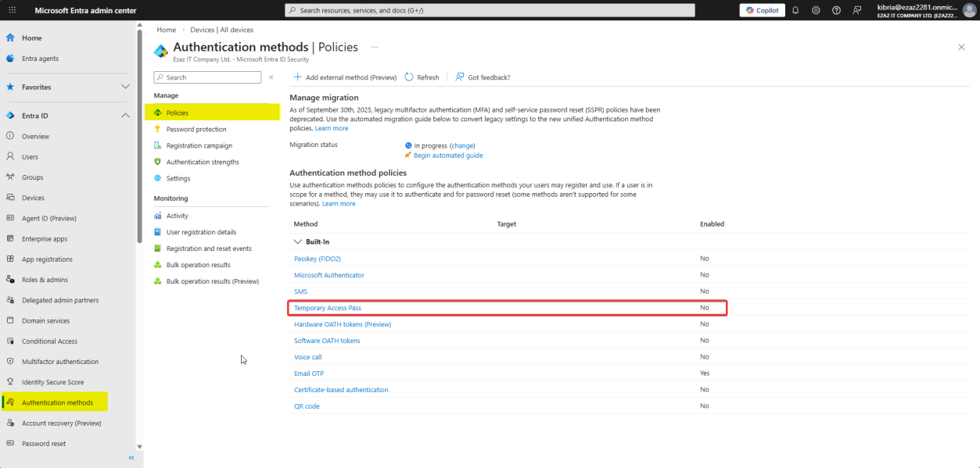980x468 pixels.
Task: Go to Devices | All devices breadcrumb
Action: [x=222, y=30]
